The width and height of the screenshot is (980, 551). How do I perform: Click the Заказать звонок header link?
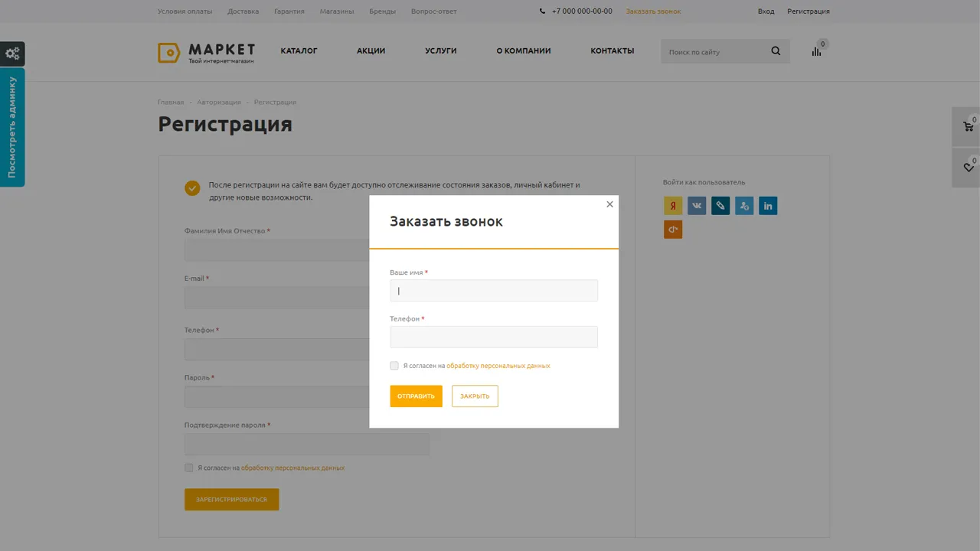click(x=653, y=11)
